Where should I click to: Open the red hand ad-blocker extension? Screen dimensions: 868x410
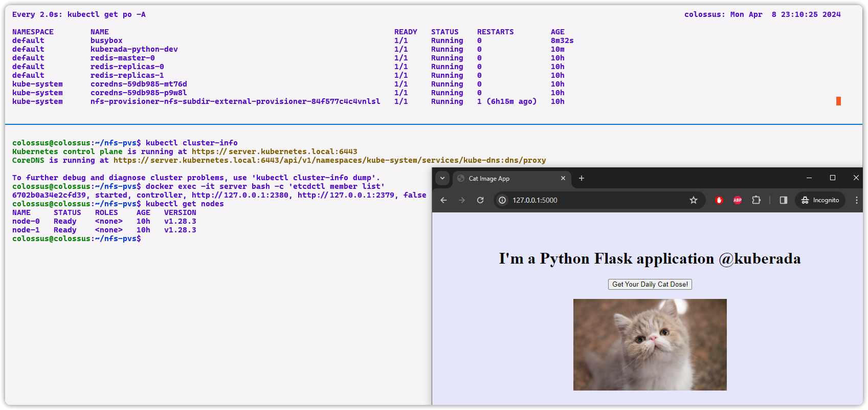(719, 200)
